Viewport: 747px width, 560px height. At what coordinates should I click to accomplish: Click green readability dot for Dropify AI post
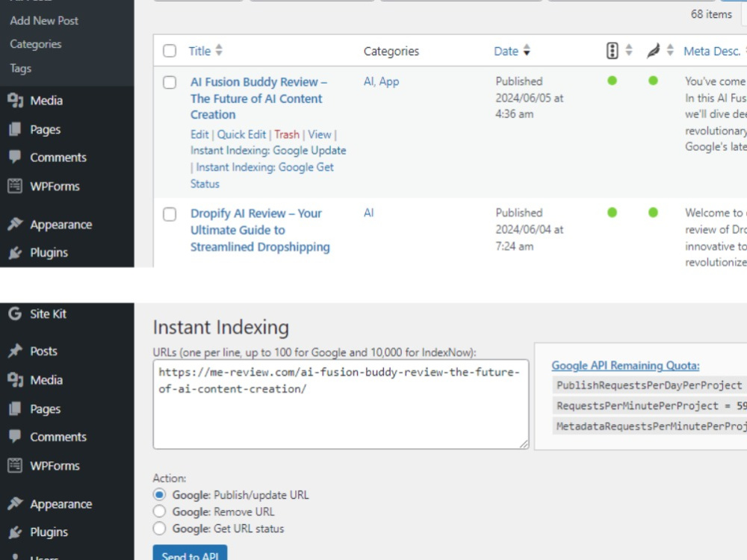tap(653, 212)
